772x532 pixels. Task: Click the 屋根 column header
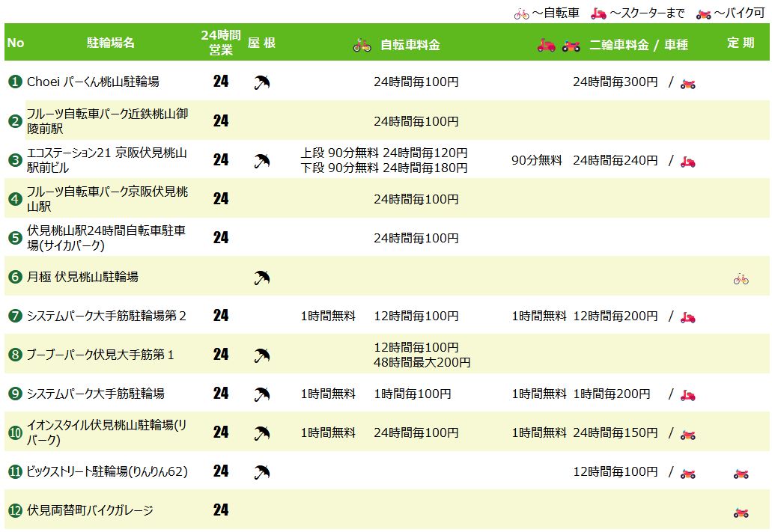tap(261, 43)
